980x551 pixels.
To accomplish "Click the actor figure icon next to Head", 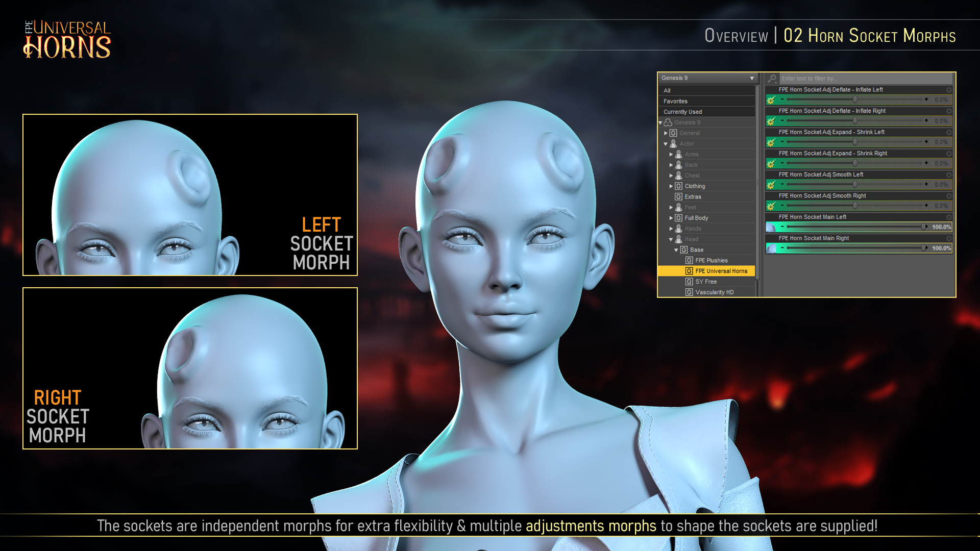I will click(677, 239).
